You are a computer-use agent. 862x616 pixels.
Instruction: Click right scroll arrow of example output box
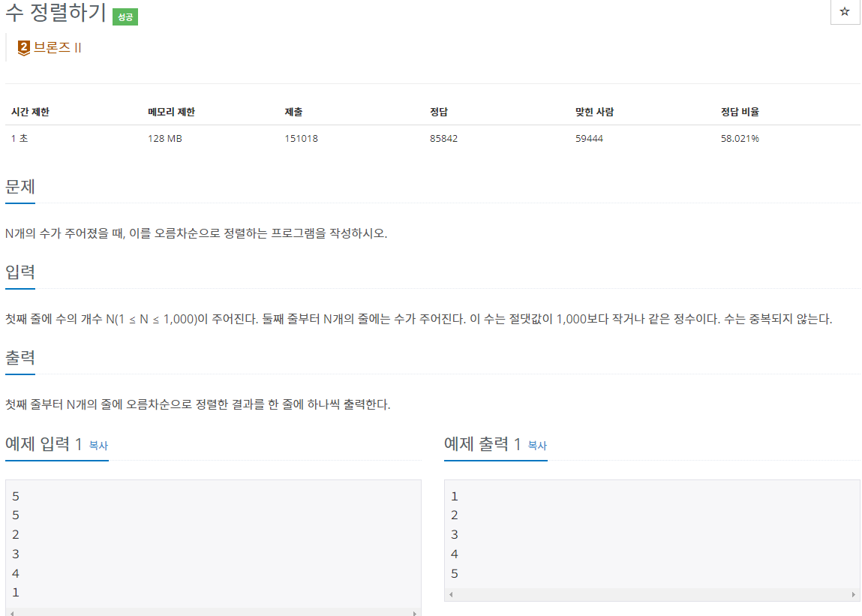coord(854,594)
